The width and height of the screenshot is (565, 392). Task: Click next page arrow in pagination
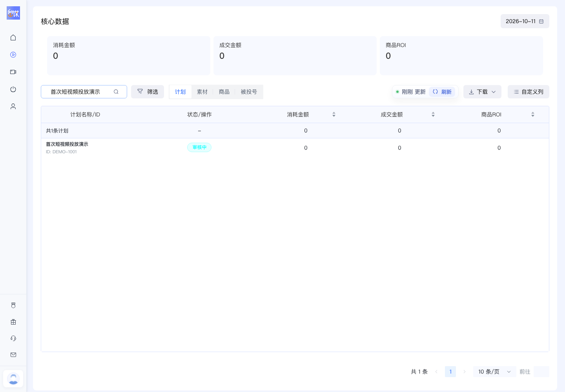(x=465, y=372)
